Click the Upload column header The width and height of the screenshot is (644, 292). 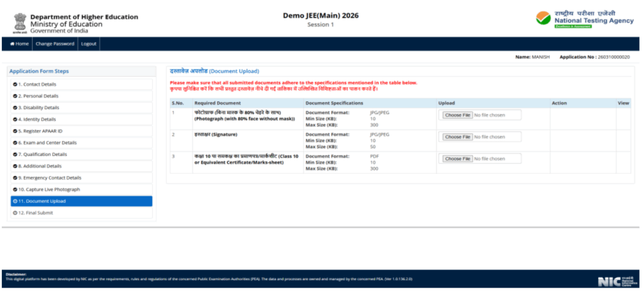click(x=447, y=103)
